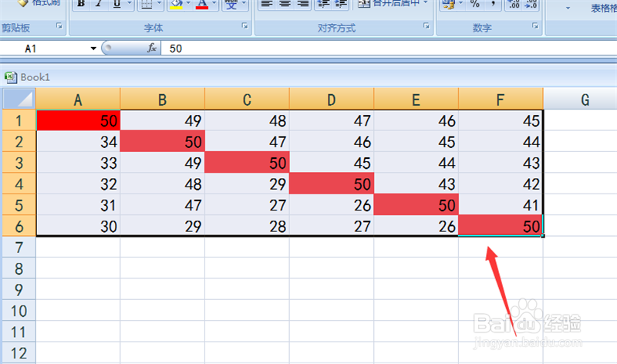Image resolution: width=617 pixels, height=364 pixels.
Task: Select column D header
Action: [332, 99]
